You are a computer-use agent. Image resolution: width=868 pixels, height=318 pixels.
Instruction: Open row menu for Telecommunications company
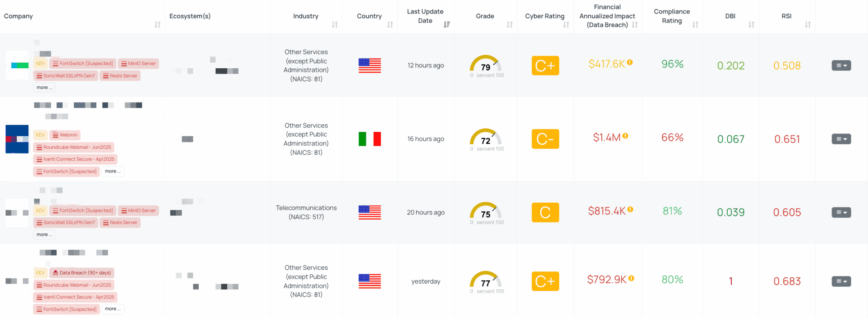click(841, 212)
